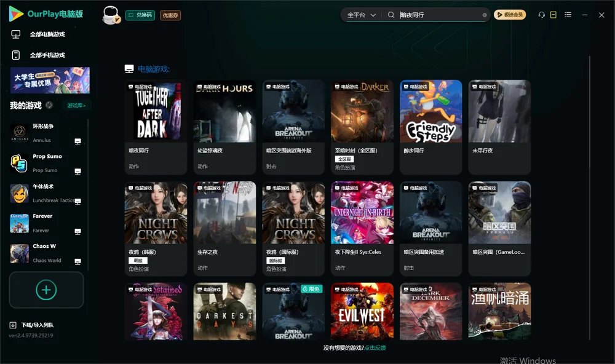Expand the 全平台 platform dropdown

361,15
